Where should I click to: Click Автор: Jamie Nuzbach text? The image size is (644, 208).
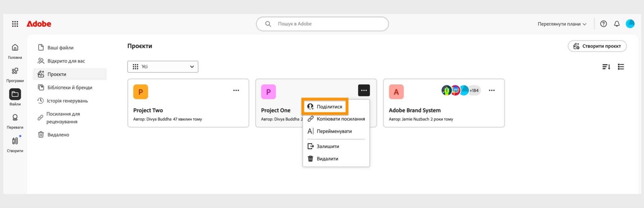(409, 119)
